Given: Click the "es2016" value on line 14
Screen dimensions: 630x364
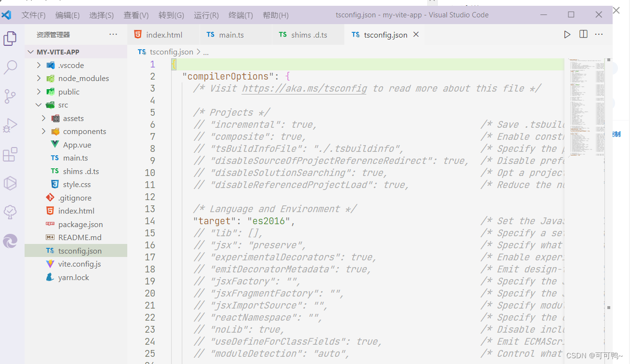Looking at the screenshot, I should [268, 221].
